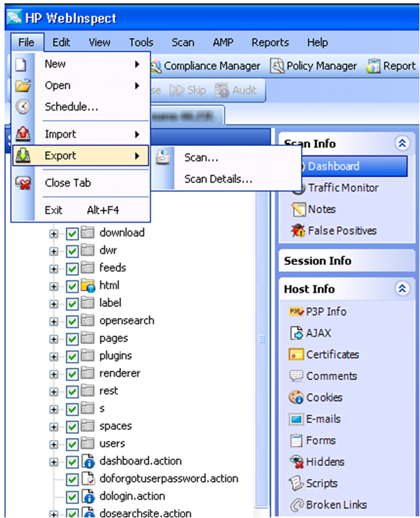The width and height of the screenshot is (420, 518).
Task: Click the AJAX page icon
Action: point(296,333)
